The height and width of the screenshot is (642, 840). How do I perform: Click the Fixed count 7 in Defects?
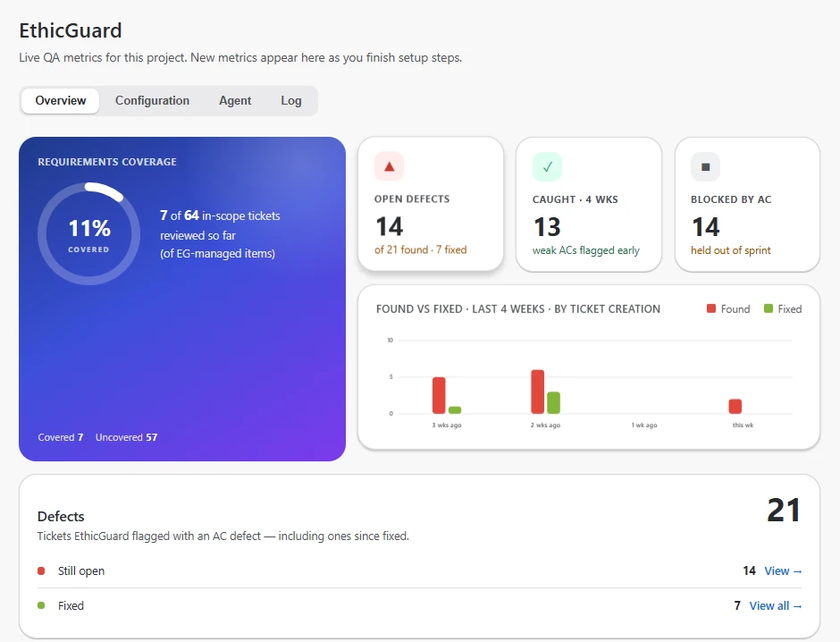(x=737, y=606)
